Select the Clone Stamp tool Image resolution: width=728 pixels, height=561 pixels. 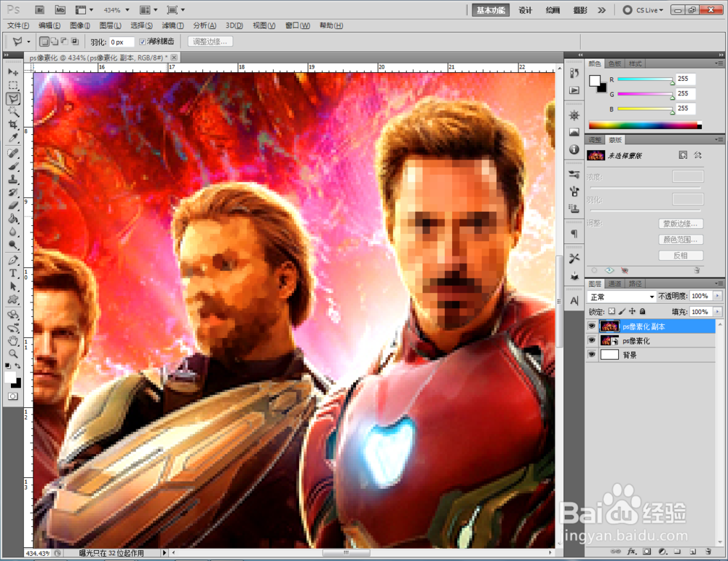click(13, 179)
